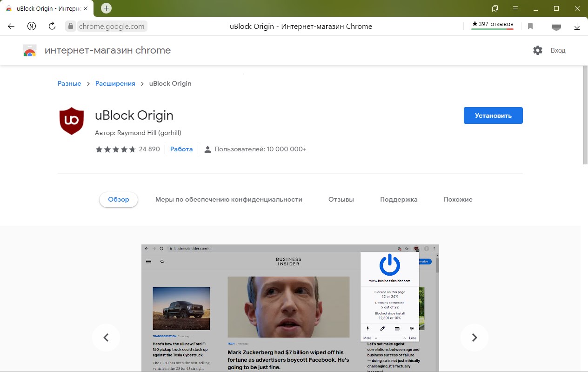Viewport: 588px width, 372px height.
Task: Switch to the Отзывы tab
Action: coord(341,199)
